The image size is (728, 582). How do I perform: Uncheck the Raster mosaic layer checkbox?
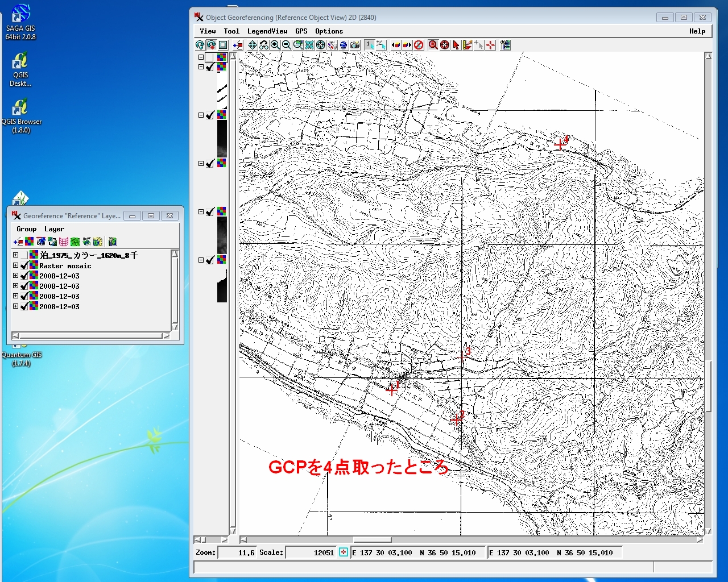tap(24, 266)
